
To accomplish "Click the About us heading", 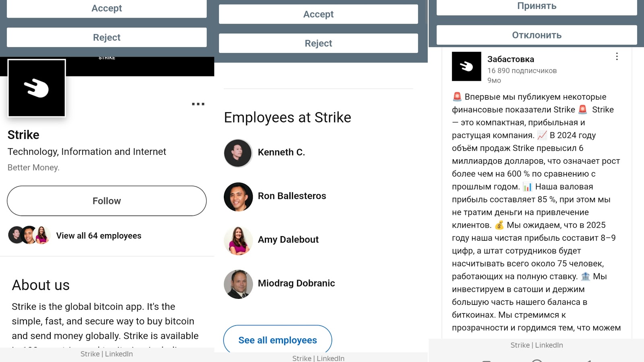I will tap(41, 285).
